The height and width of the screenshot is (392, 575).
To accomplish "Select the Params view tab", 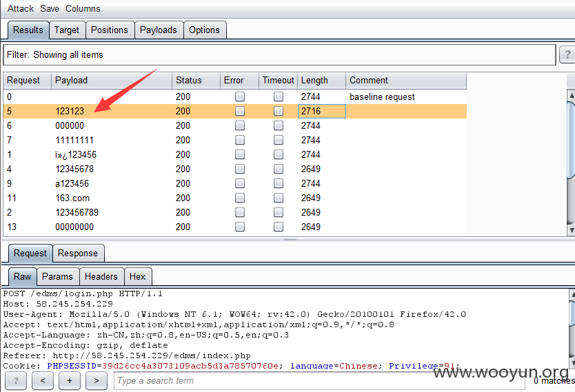I will 58,276.
